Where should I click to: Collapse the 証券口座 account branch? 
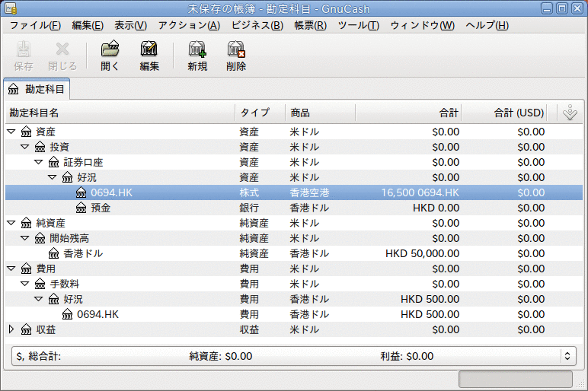tap(39, 162)
